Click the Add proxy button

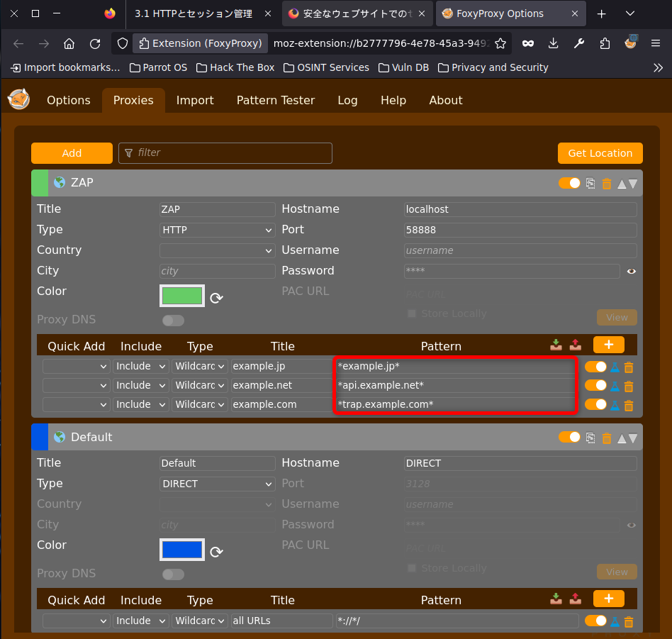(72, 153)
